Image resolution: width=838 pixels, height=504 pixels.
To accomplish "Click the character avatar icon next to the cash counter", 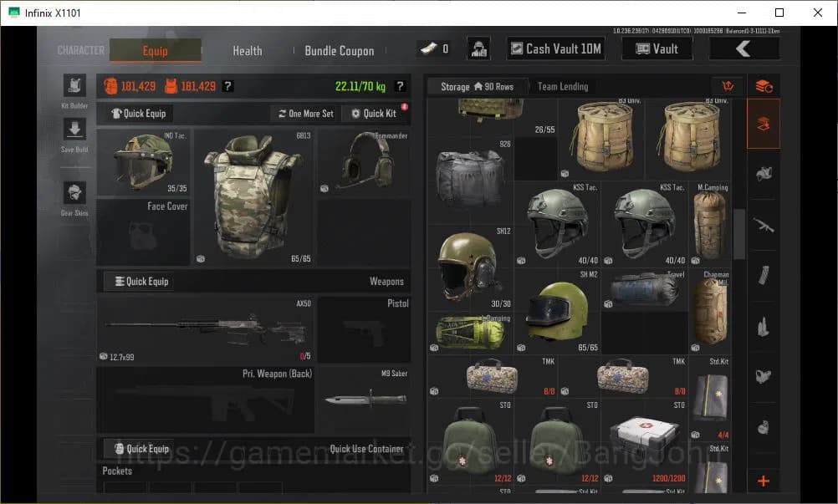I will coord(478,48).
